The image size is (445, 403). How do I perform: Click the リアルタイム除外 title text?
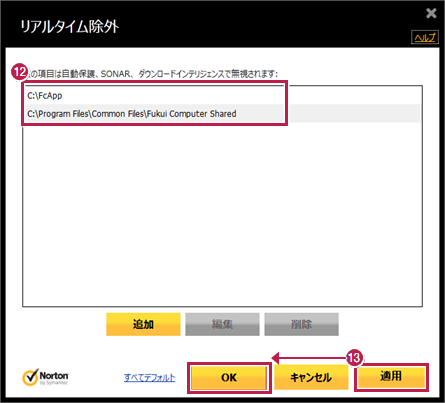tap(70, 26)
